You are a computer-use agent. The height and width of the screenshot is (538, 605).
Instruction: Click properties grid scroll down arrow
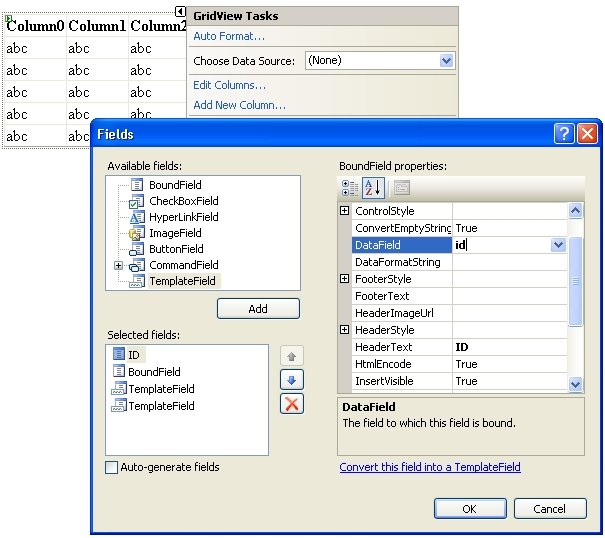575,384
